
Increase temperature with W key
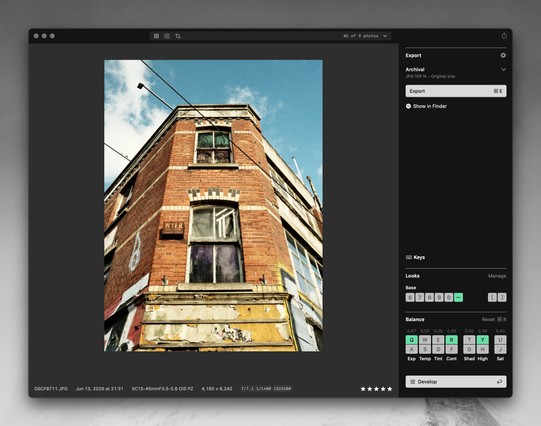point(425,340)
